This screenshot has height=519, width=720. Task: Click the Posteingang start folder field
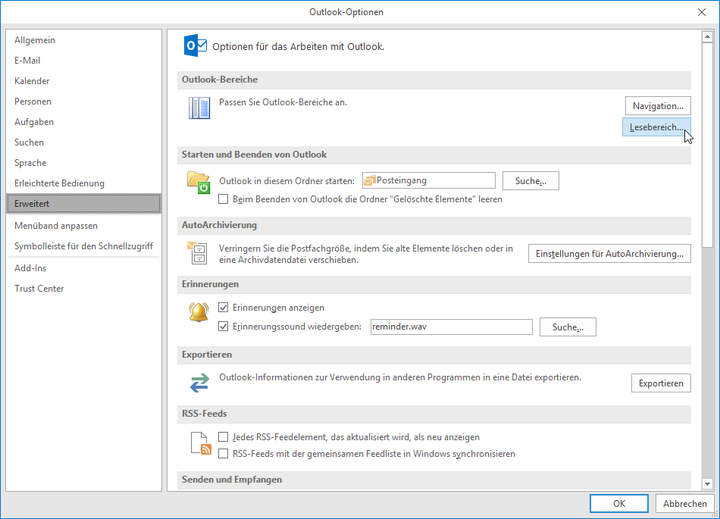(429, 181)
